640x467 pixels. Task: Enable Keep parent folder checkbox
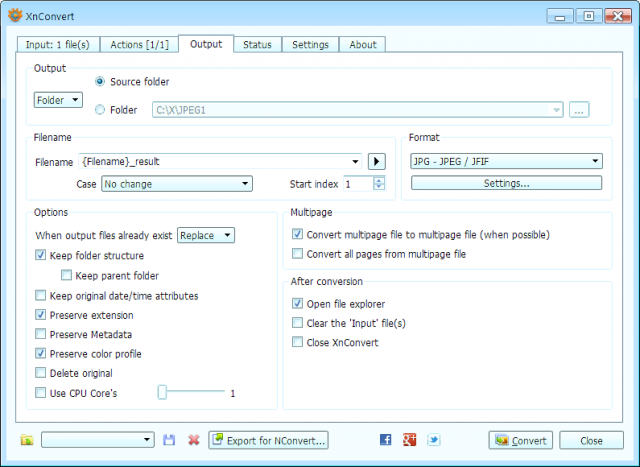point(66,275)
